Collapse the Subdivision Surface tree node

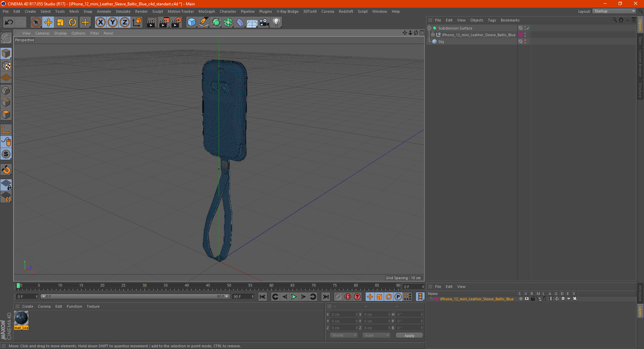pos(429,28)
